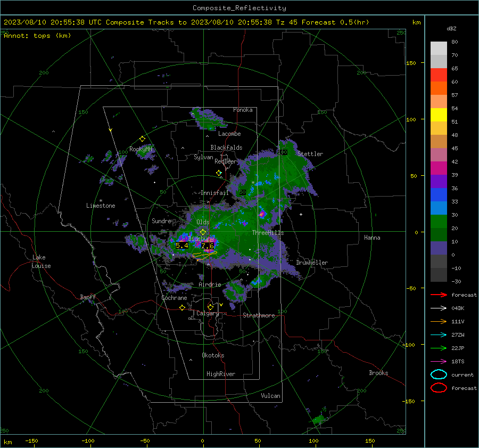This screenshot has width=479, height=448.
Task: Click the Sylvan label
Action: pyautogui.click(x=203, y=157)
